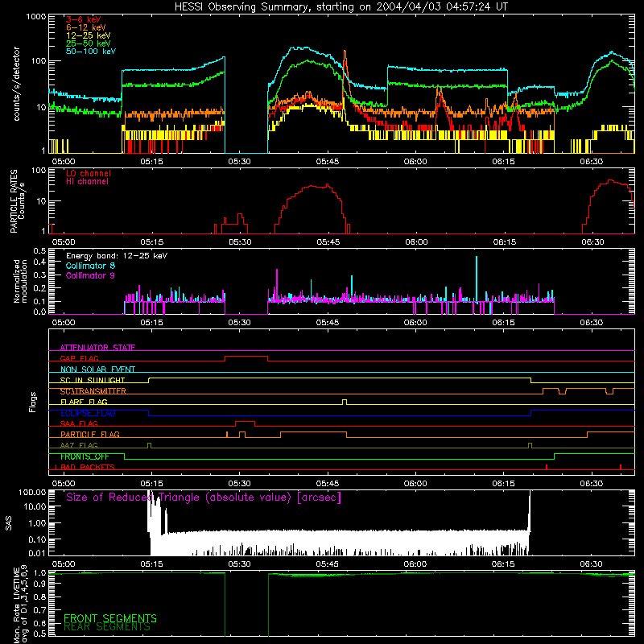Click the ECLIPSE_FLAG label
644x644 pixels.
pos(88,413)
